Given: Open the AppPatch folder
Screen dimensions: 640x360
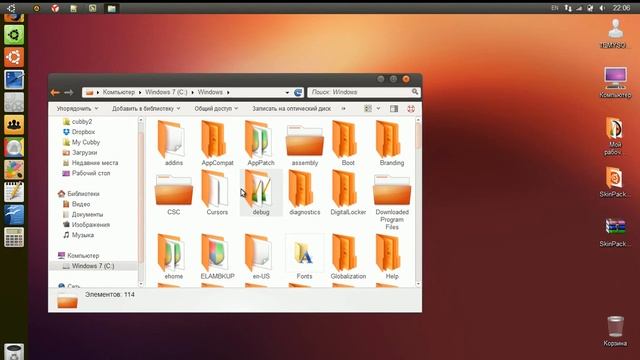Looking at the screenshot, I should (x=261, y=143).
